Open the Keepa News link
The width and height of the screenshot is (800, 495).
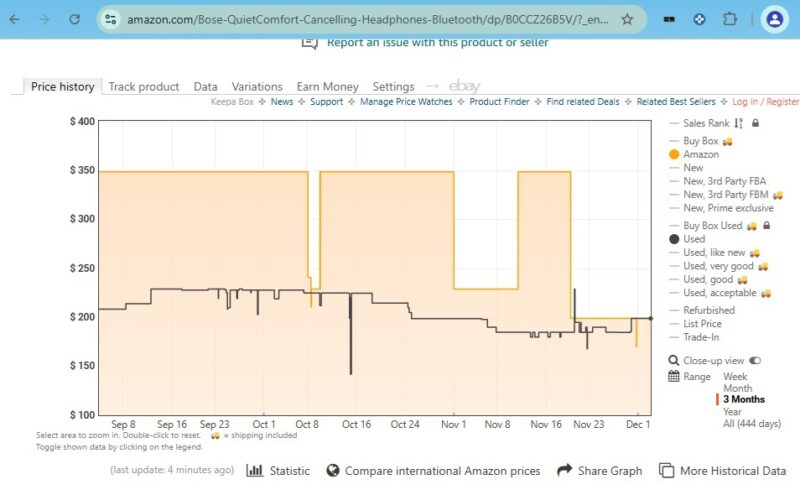282,102
